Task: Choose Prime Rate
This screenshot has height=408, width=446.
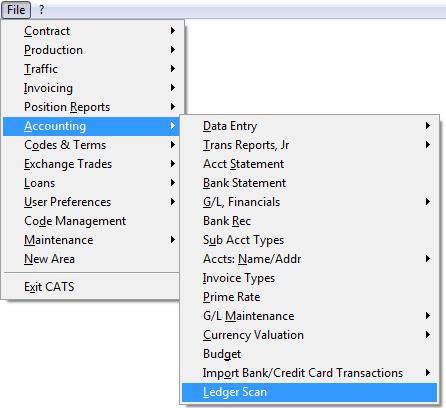Action: point(309,297)
